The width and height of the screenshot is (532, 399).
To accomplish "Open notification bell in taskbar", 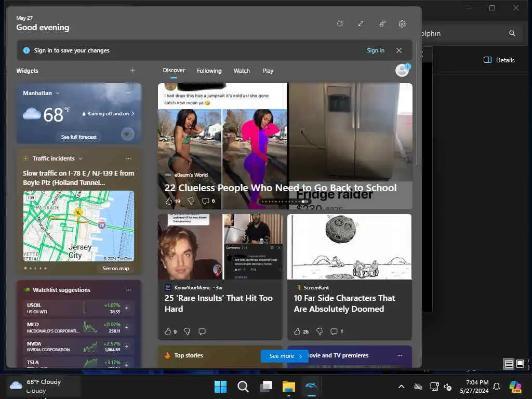I will tap(496, 387).
